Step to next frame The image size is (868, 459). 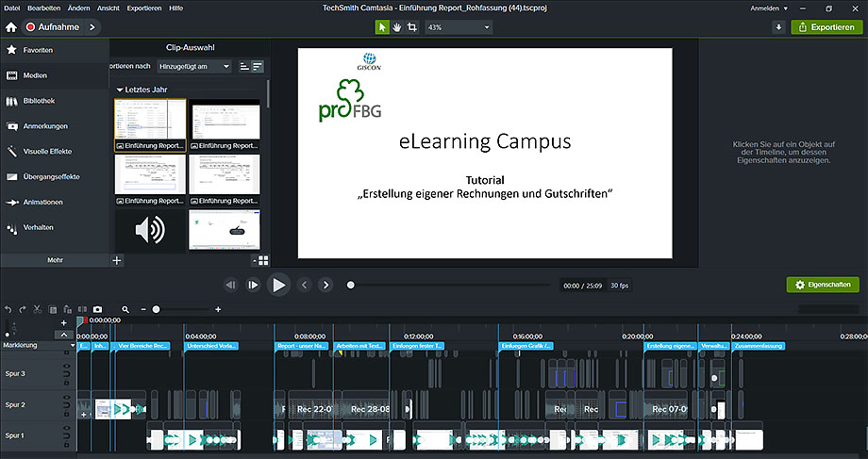coord(253,286)
